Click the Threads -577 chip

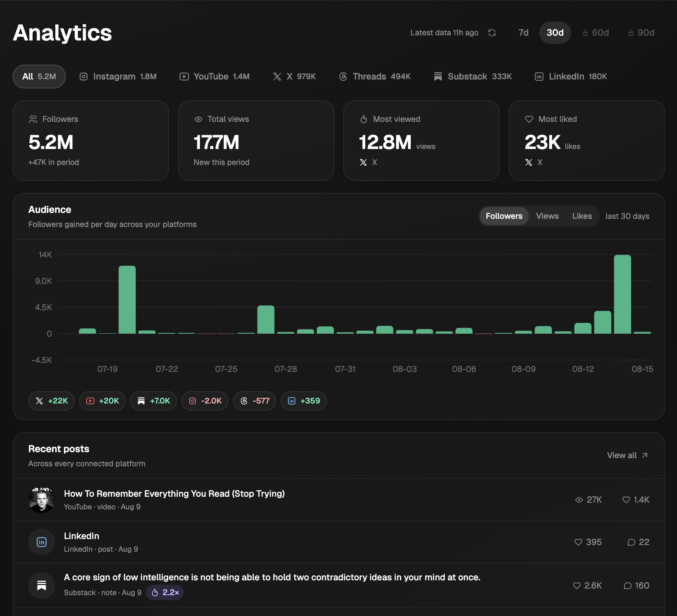coord(255,401)
